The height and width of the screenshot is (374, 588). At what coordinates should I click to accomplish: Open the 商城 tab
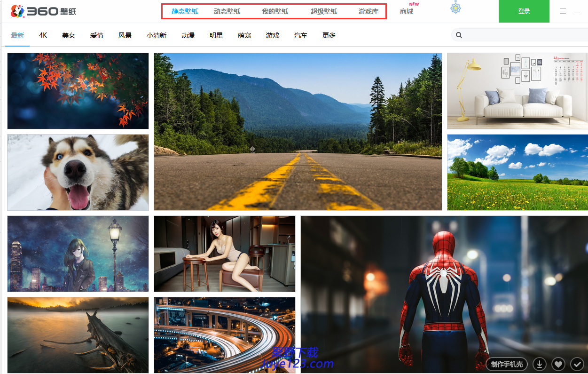coord(407,11)
